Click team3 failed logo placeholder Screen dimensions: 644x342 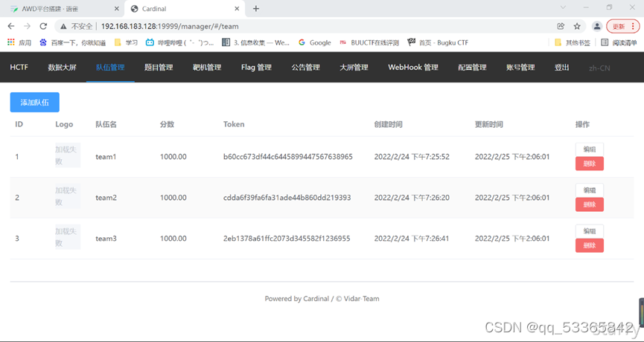[x=68, y=237]
